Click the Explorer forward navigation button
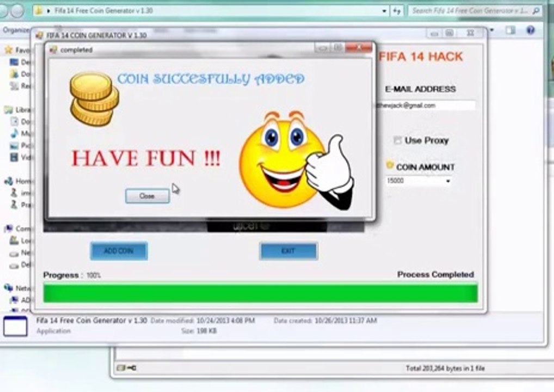Viewport: 554px width, 392px height. (17, 10)
